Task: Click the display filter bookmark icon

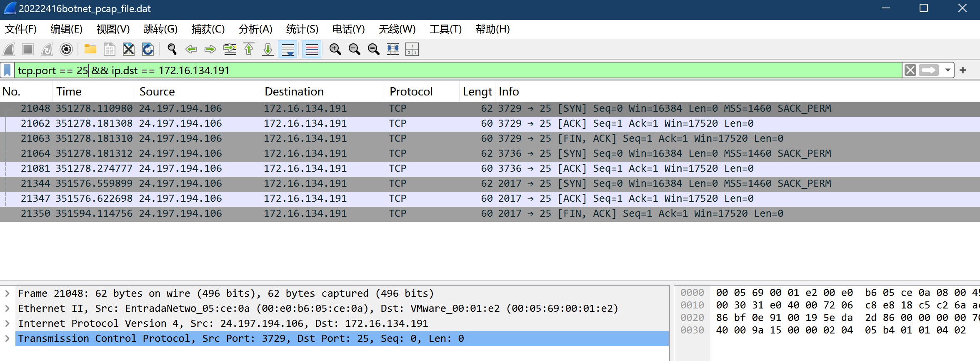Action: pos(7,70)
